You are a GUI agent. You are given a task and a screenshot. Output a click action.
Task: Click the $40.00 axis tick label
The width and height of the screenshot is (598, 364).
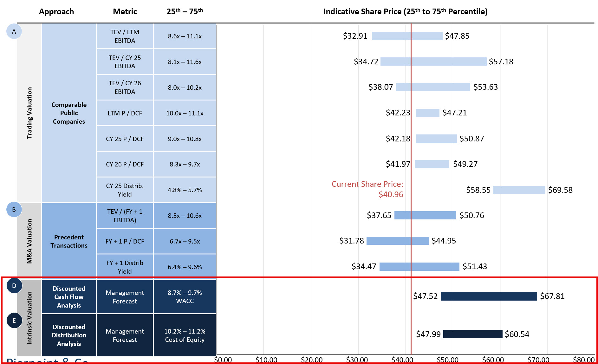click(x=402, y=360)
